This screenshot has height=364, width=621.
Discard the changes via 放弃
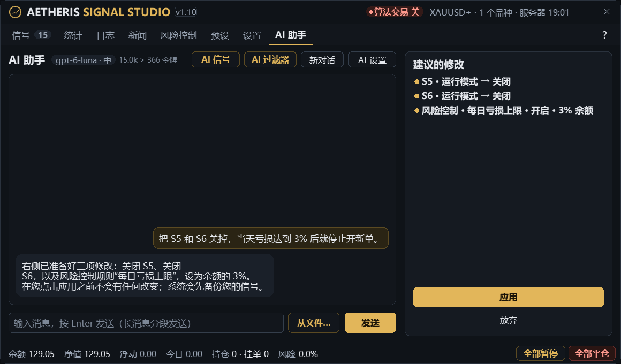click(x=509, y=320)
